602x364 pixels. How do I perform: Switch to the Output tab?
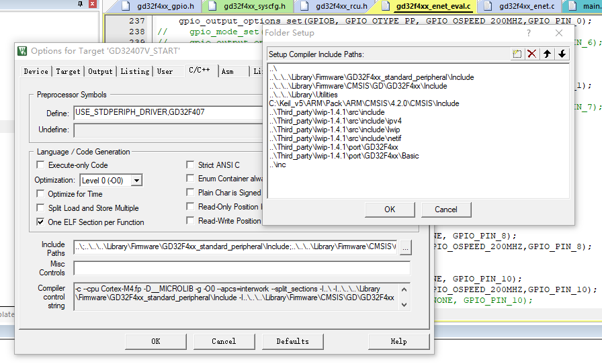pyautogui.click(x=100, y=71)
